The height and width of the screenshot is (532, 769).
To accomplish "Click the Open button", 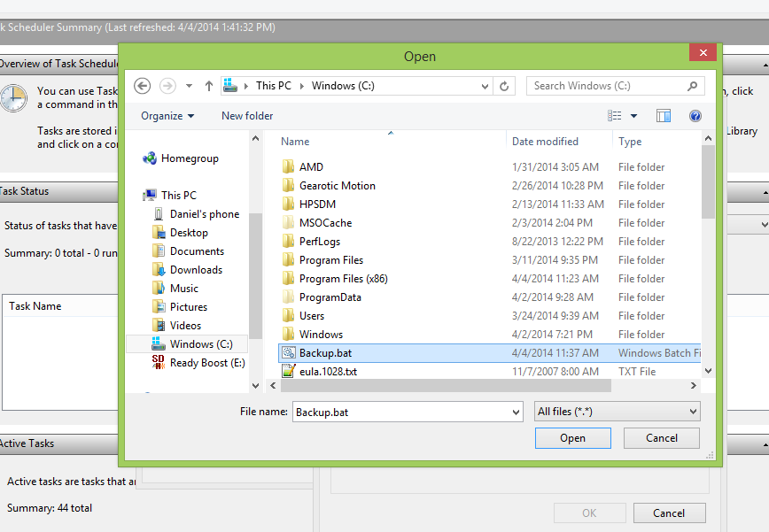I will tap(572, 438).
